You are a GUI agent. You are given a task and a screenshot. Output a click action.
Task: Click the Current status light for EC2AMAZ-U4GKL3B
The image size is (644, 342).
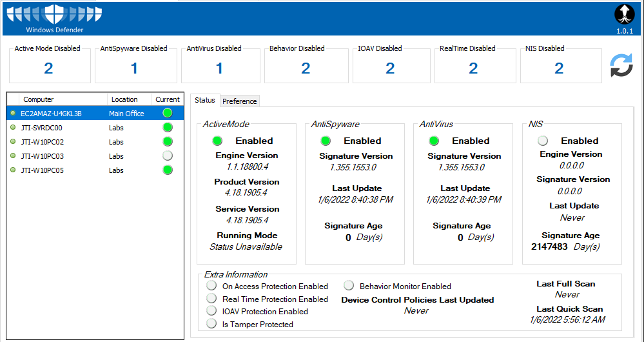[x=167, y=113]
